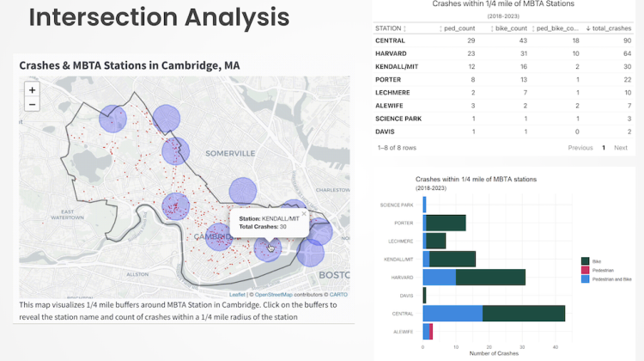The image size is (644, 361).
Task: Click the LECHMERE bar in chart
Action: click(x=434, y=242)
